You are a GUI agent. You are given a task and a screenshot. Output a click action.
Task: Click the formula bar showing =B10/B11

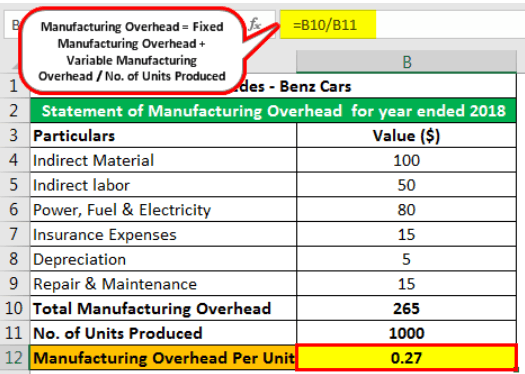402,24
